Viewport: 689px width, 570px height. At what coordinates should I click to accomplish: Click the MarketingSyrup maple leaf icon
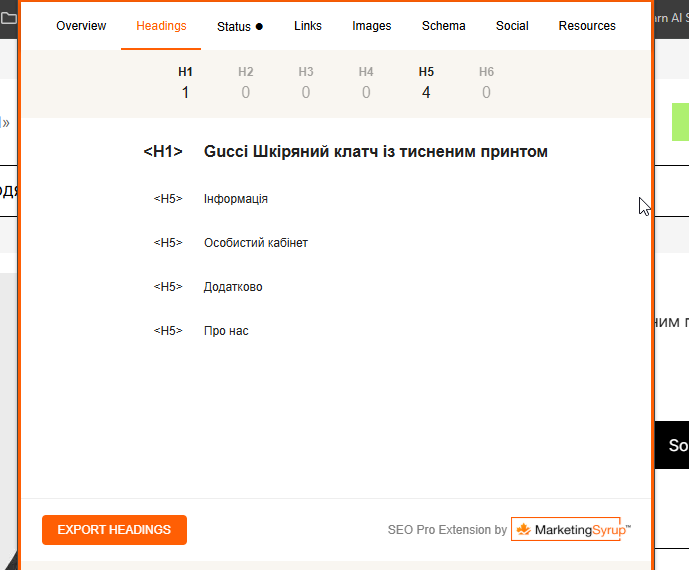point(523,529)
